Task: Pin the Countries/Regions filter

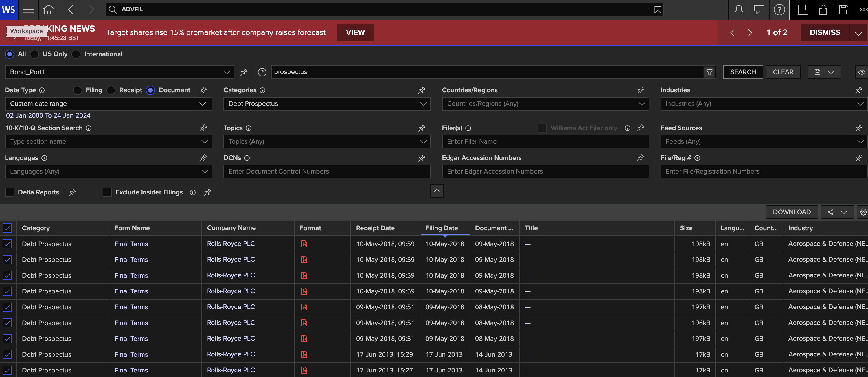Action: coord(640,90)
